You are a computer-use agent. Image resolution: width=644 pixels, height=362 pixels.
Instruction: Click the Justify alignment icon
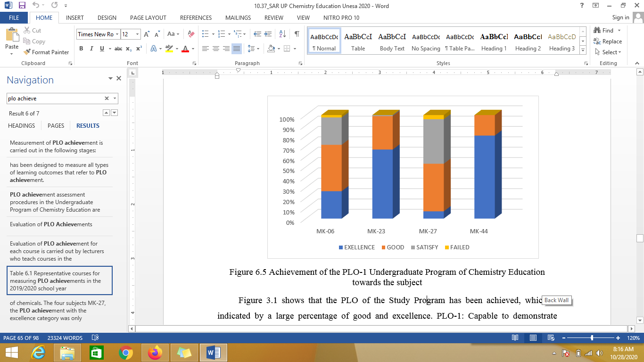pos(237,49)
